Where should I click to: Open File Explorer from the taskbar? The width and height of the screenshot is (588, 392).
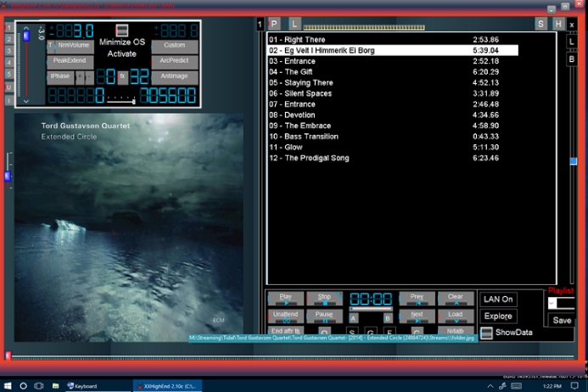[55, 385]
